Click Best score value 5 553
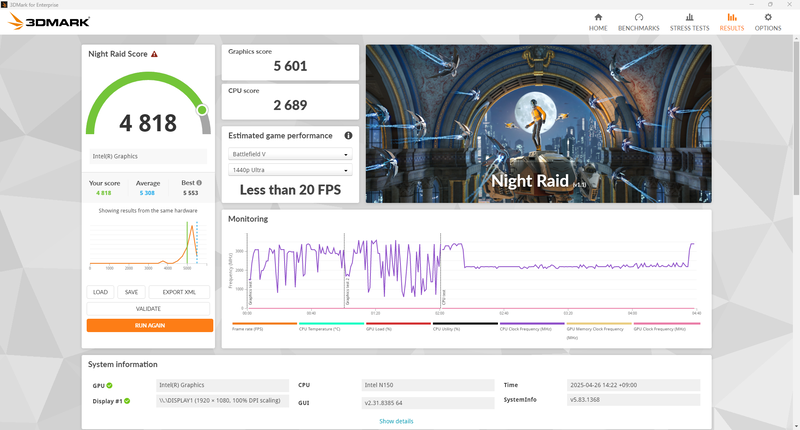 190,193
